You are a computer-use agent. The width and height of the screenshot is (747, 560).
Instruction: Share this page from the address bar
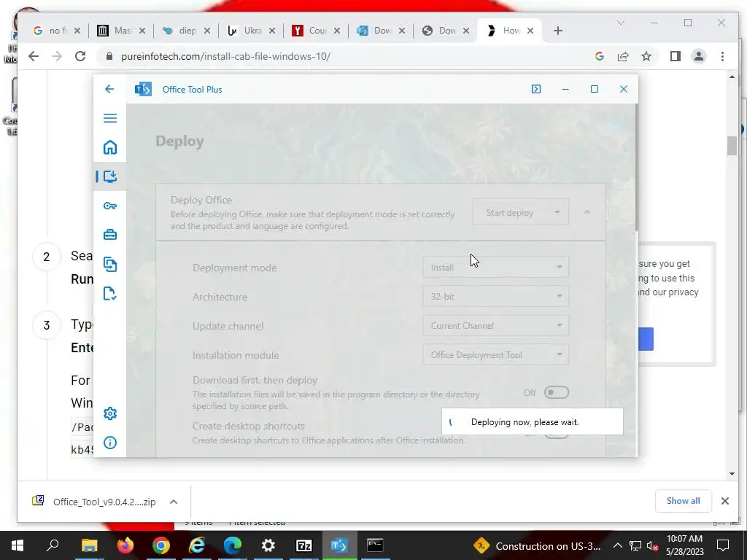click(623, 56)
